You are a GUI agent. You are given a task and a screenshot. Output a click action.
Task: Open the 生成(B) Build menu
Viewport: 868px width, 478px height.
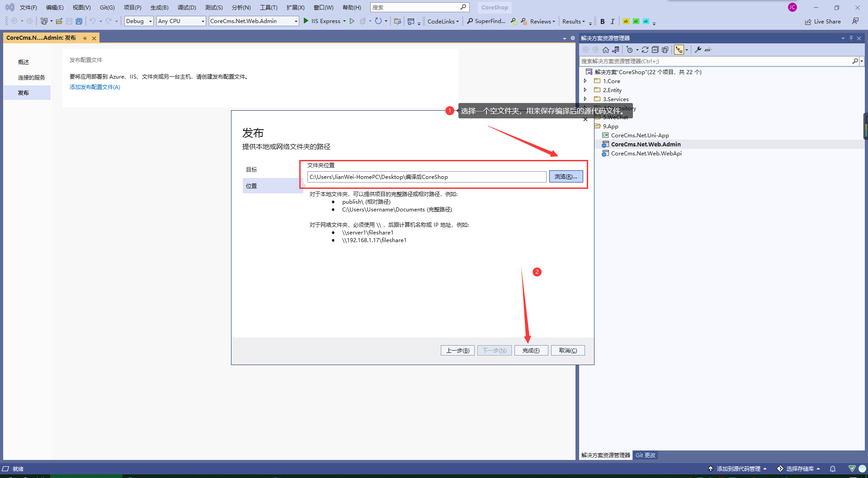coord(159,7)
